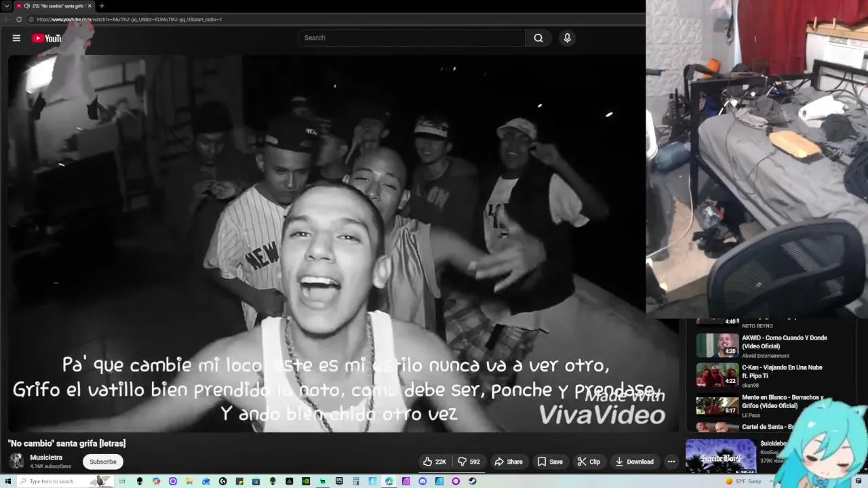Viewport: 868px width, 488px height.
Task: Open the $uicideboy$ recommended thumbnail
Action: click(x=721, y=457)
